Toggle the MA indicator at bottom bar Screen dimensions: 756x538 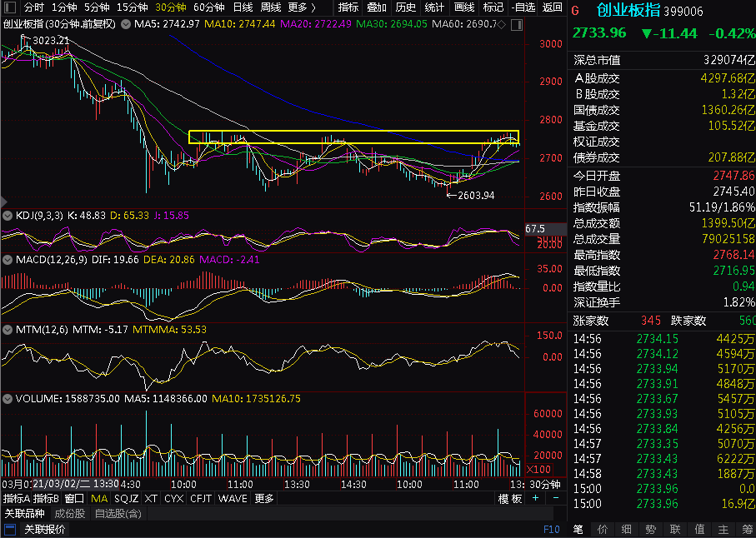pyautogui.click(x=99, y=499)
